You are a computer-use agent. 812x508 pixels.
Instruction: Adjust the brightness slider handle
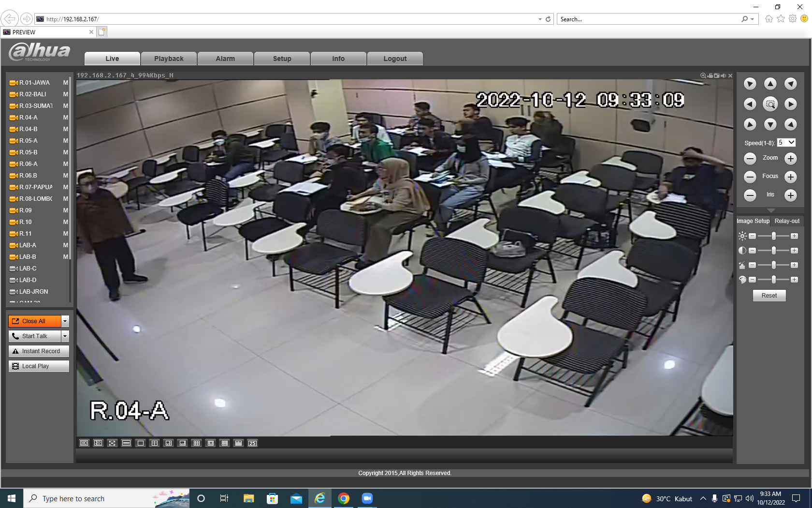coord(774,236)
